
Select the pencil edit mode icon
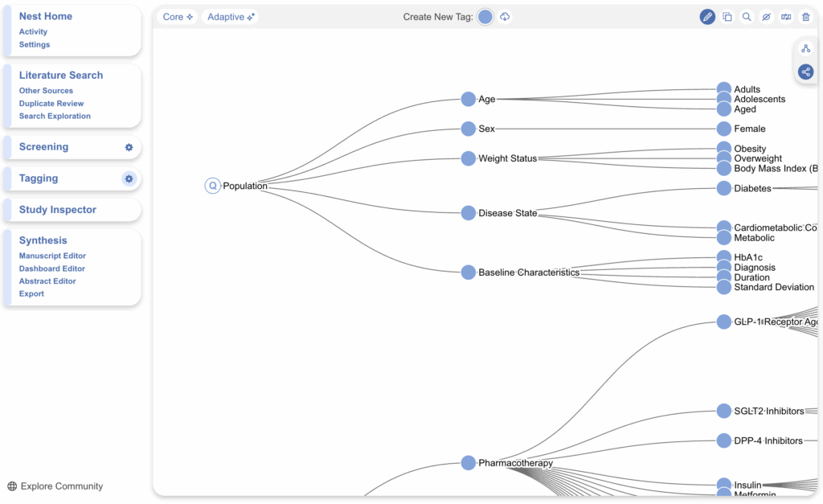tap(707, 17)
